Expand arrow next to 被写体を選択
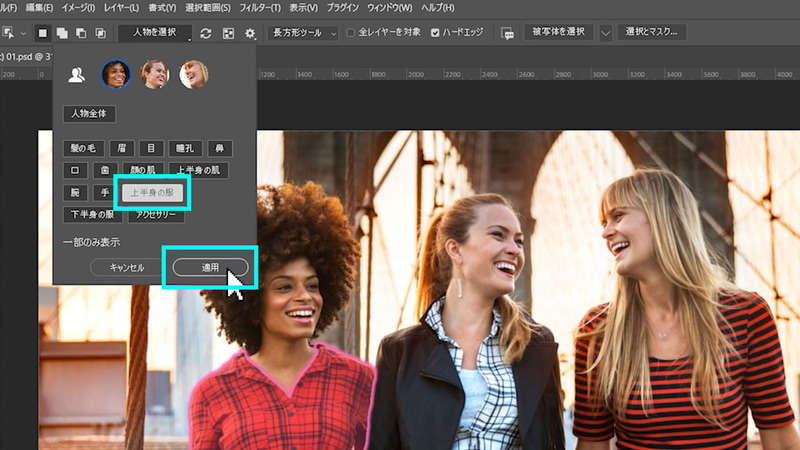 (606, 33)
